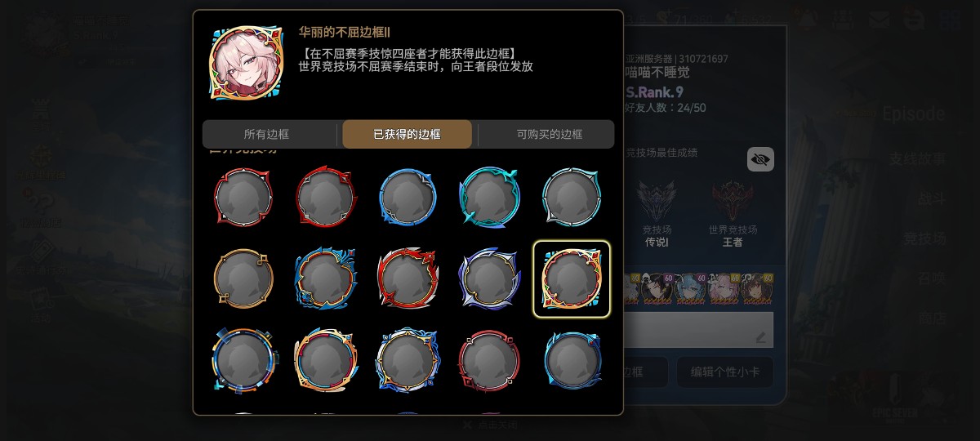Screen dimensions: 980x441
Task: Toggle the arena record visibility eye icon
Action: coord(760,159)
